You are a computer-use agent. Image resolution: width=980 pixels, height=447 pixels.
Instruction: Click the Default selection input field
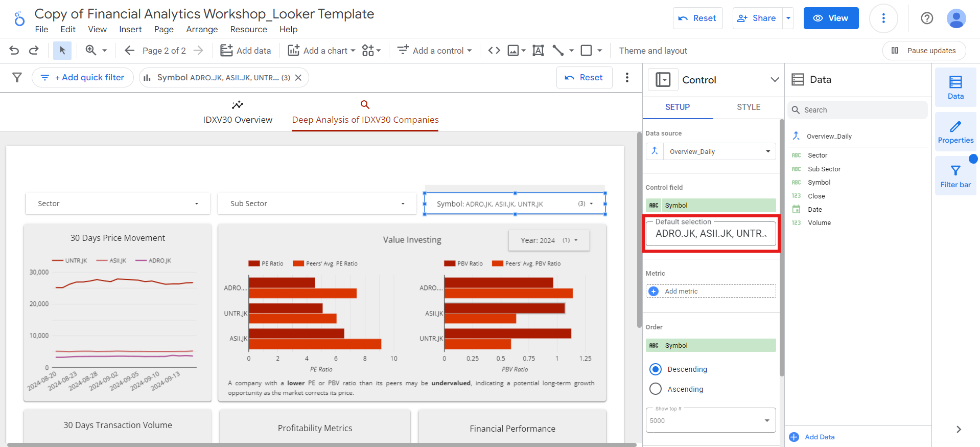[x=711, y=233]
